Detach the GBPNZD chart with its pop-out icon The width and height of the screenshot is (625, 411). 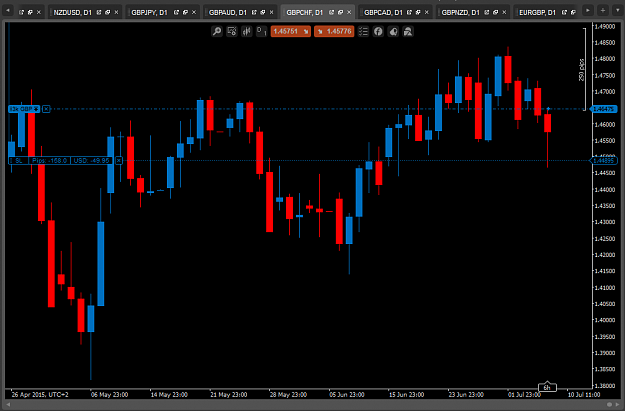pos(495,12)
